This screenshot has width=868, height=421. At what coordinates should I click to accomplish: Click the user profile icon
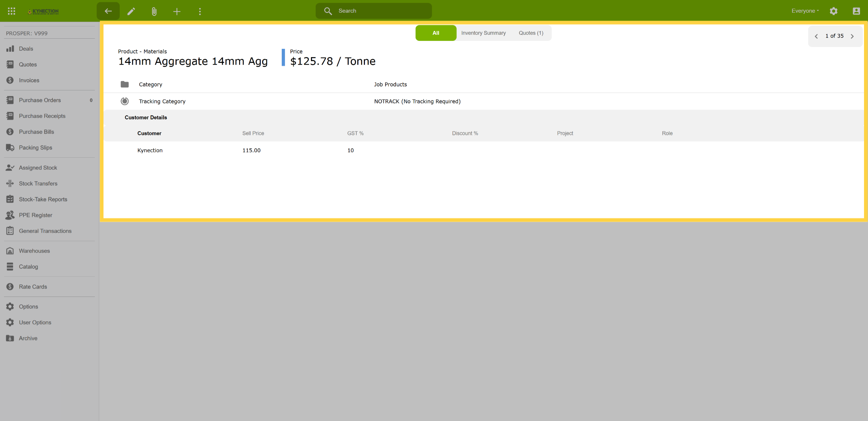(x=856, y=11)
